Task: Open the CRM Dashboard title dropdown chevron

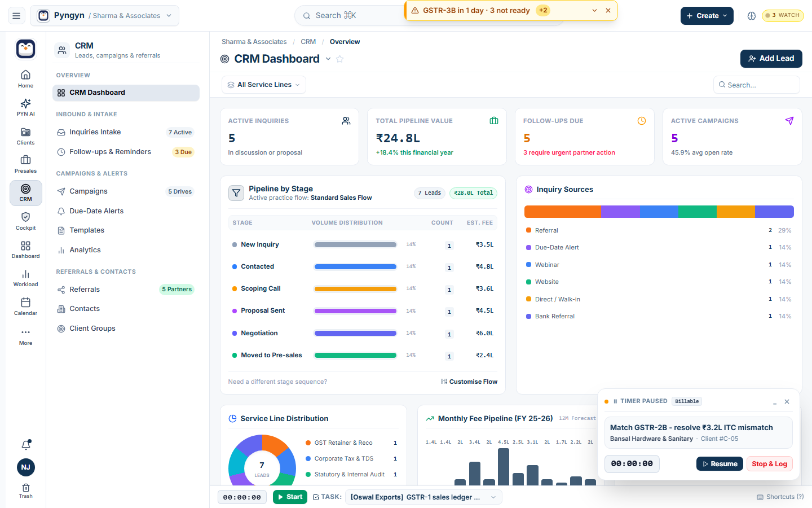Action: (328, 59)
